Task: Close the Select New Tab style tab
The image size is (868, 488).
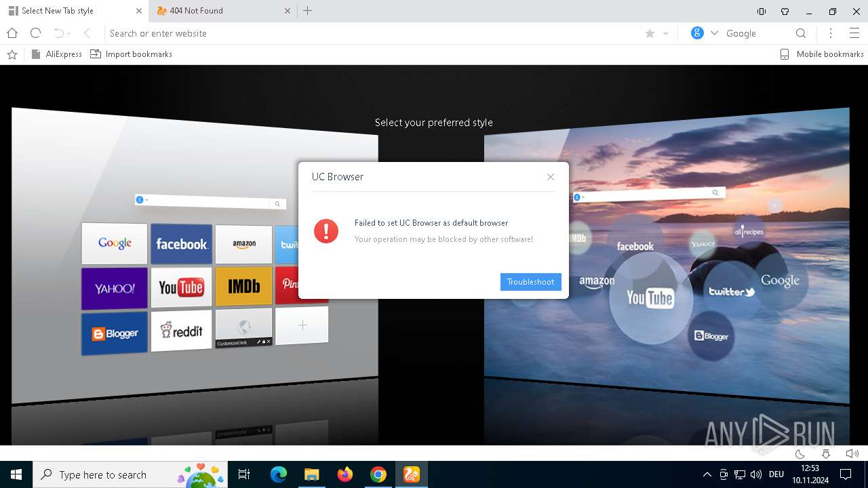Action: point(139,11)
